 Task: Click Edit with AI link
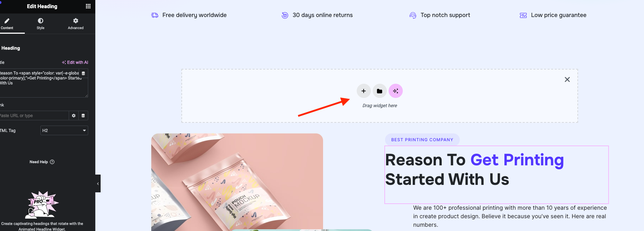pos(75,62)
